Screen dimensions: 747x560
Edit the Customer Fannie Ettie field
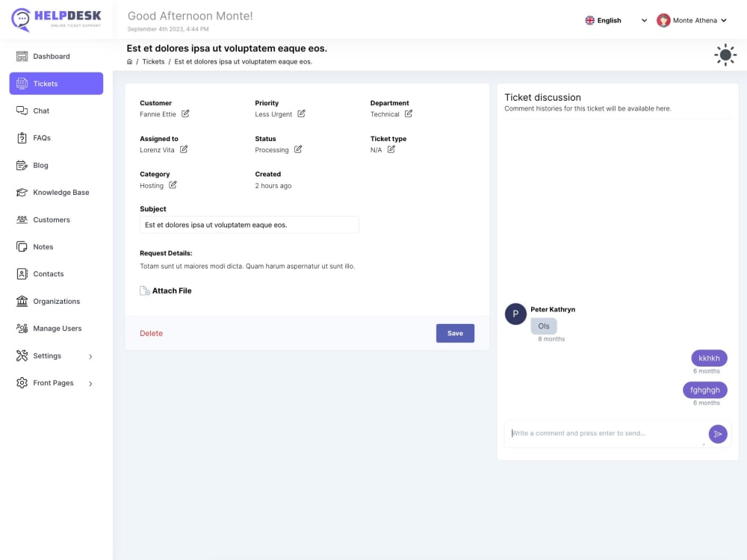pos(185,113)
